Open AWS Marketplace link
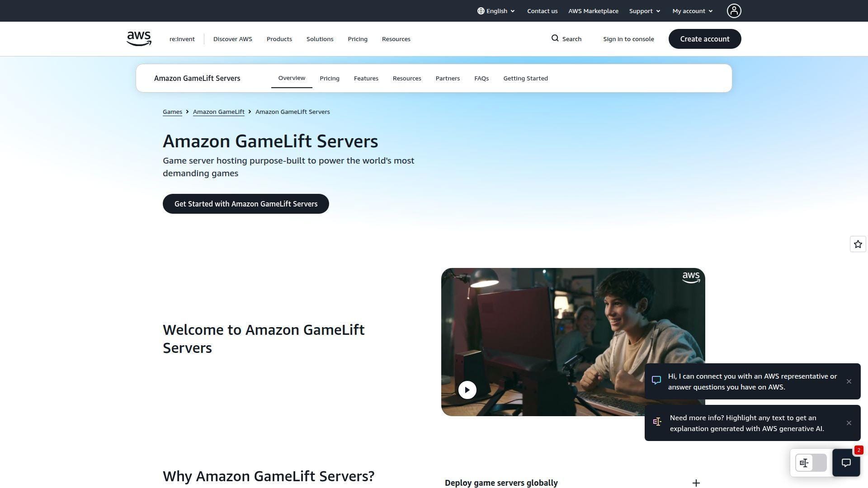The width and height of the screenshot is (868, 488). pyautogui.click(x=593, y=11)
